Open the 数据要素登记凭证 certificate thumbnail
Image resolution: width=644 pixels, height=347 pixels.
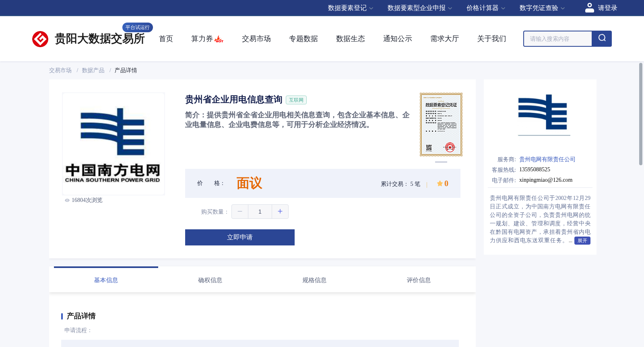(441, 125)
